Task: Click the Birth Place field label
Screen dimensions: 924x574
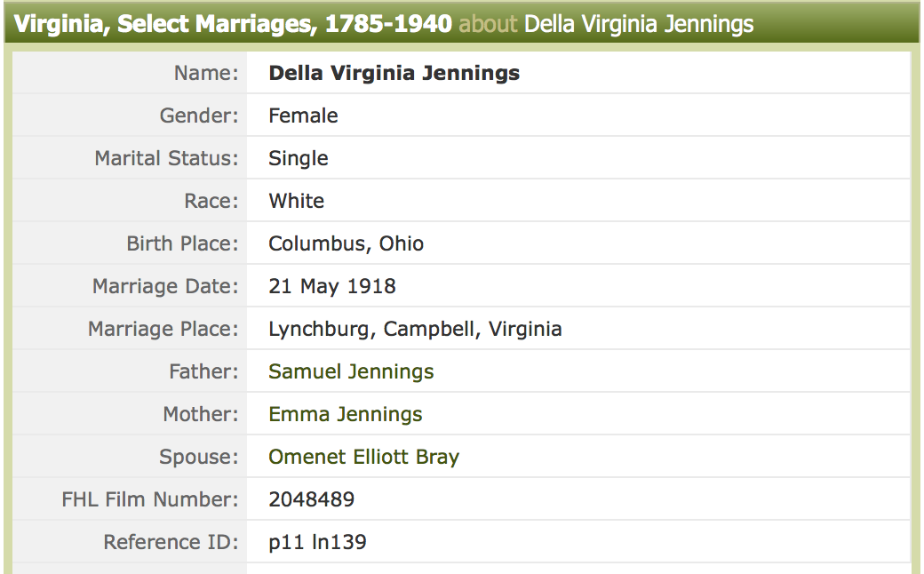Action: tap(182, 243)
